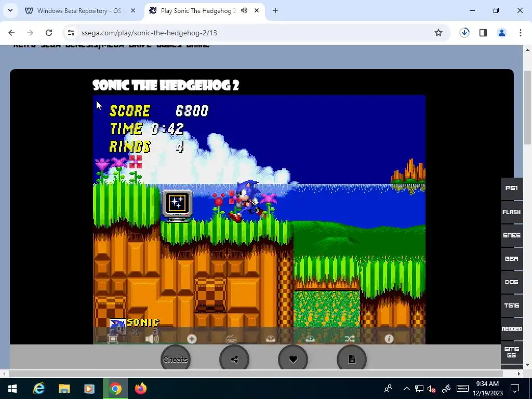This screenshot has height=399, width=532.
Task: Open the keyboard controls icon in emulator
Action: pyautogui.click(x=231, y=339)
